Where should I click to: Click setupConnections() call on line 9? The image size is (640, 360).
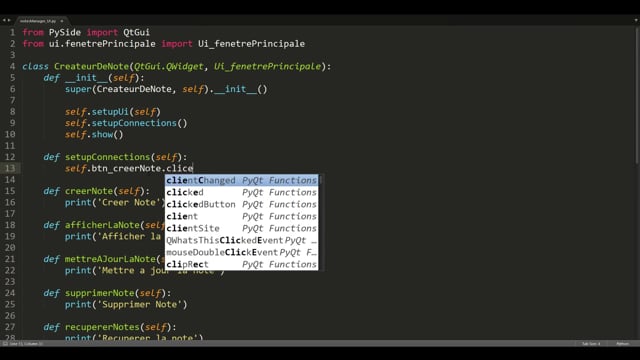pyautogui.click(x=139, y=123)
